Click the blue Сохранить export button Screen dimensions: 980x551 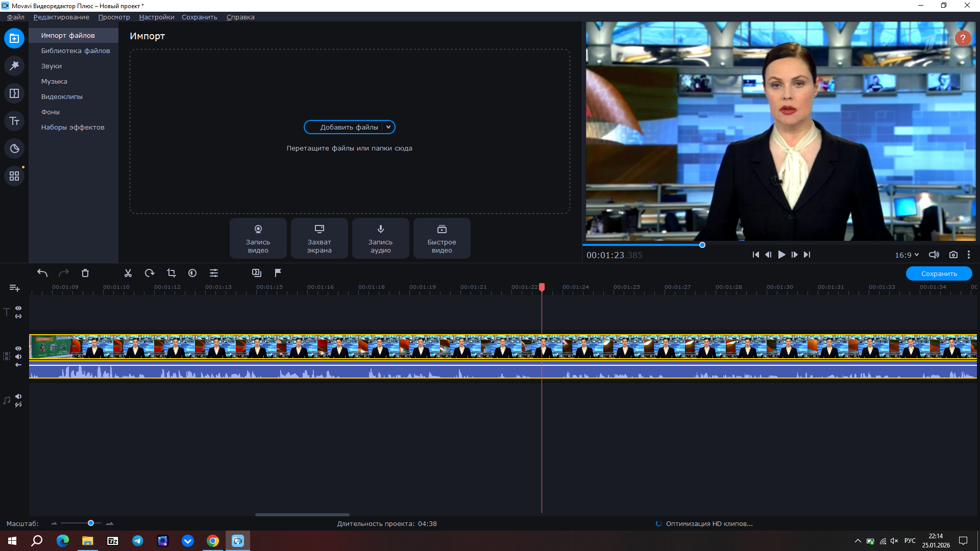pos(939,273)
